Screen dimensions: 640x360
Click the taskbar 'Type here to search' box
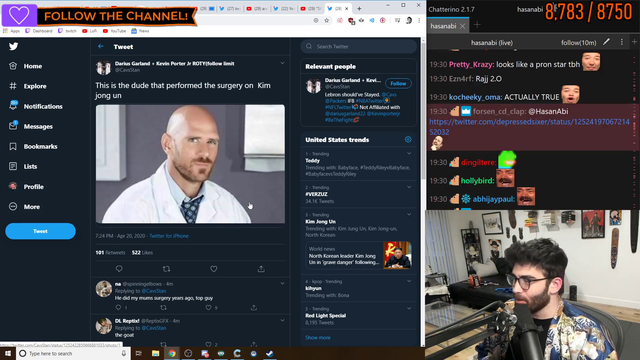[73, 353]
